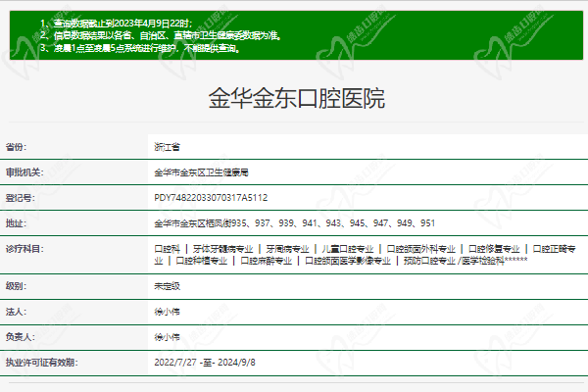588x392 pixels.
Task: Select the 诊疗科目 row label
Action: pyautogui.click(x=24, y=249)
